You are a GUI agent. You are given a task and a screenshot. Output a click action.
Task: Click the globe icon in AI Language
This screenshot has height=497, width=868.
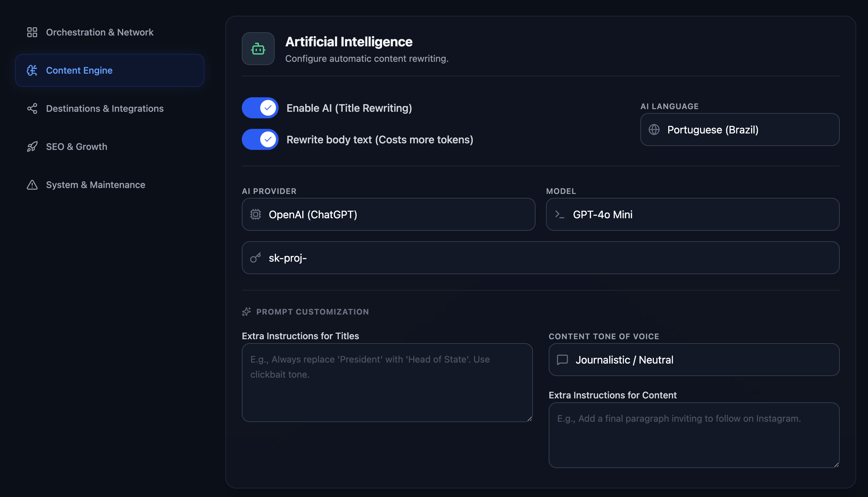pyautogui.click(x=654, y=130)
